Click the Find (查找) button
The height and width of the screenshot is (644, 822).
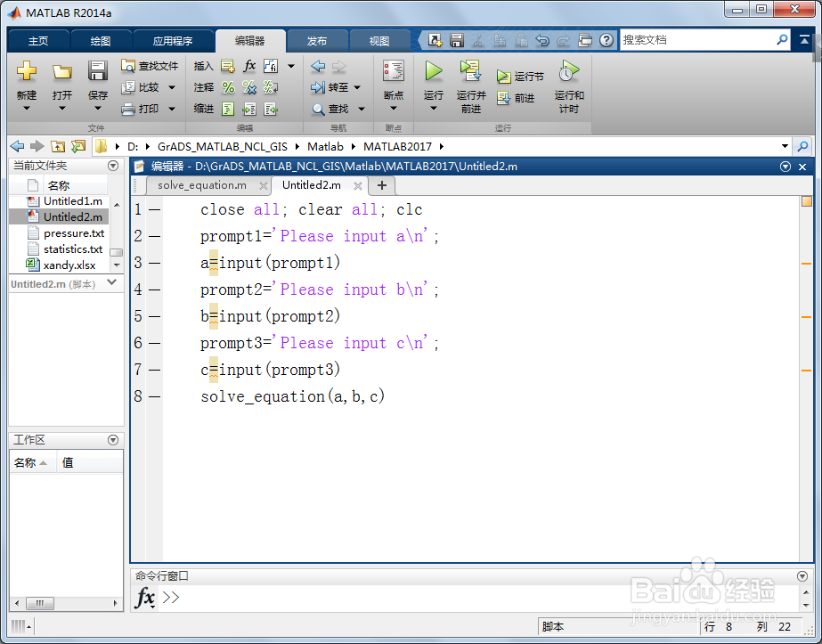click(x=331, y=109)
